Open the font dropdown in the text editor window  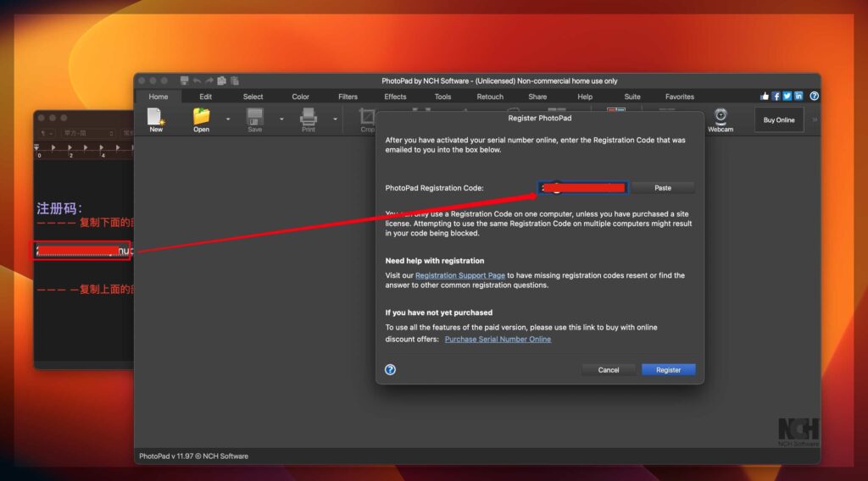click(88, 133)
